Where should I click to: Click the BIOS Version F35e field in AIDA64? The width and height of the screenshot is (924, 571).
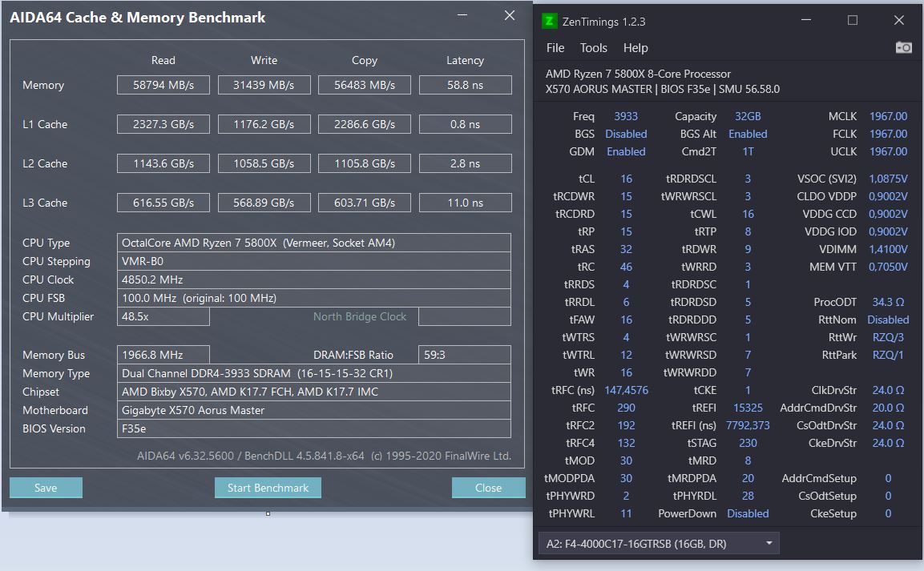click(x=313, y=428)
